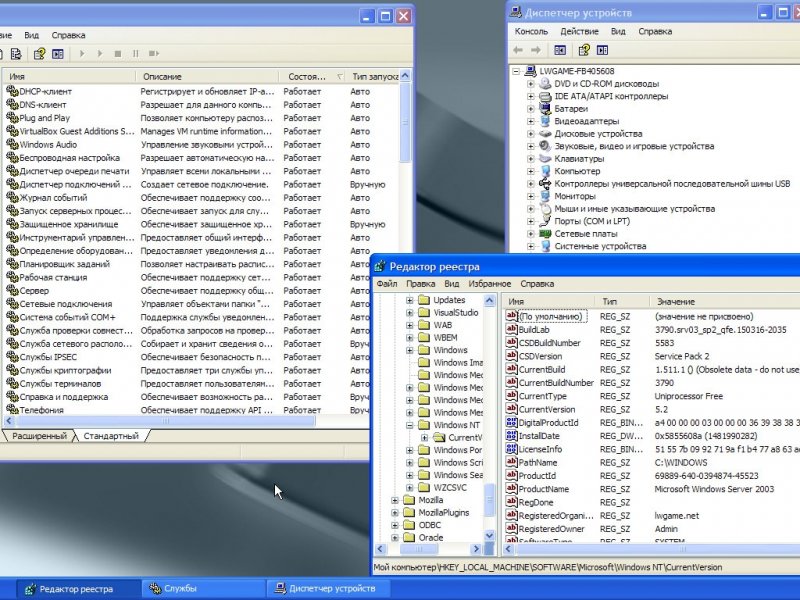Image resolution: width=800 pixels, height=600 pixels.
Task: Switch to Диспетчер устройств via its taskbar button
Action: pos(329,588)
